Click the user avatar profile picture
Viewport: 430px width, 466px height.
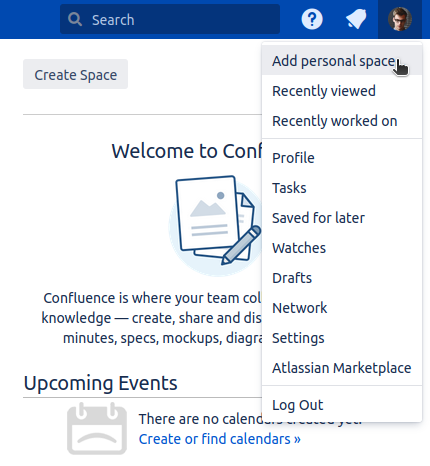tap(400, 19)
